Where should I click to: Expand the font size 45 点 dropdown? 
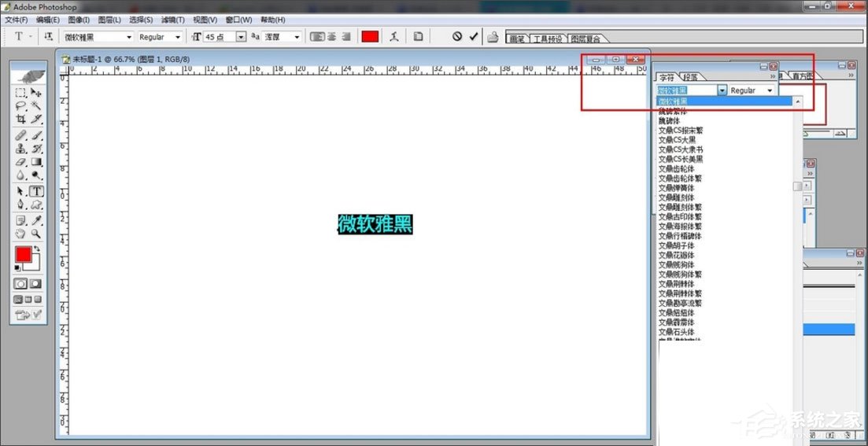click(242, 37)
